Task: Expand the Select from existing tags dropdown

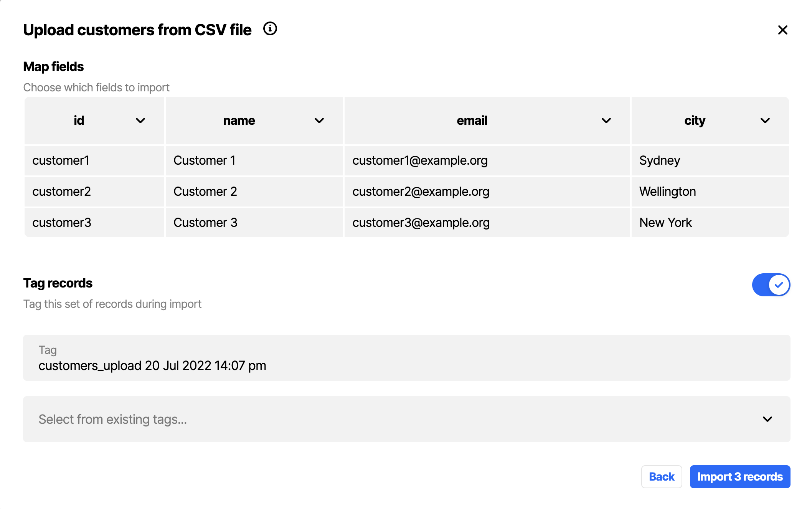Action: [407, 419]
